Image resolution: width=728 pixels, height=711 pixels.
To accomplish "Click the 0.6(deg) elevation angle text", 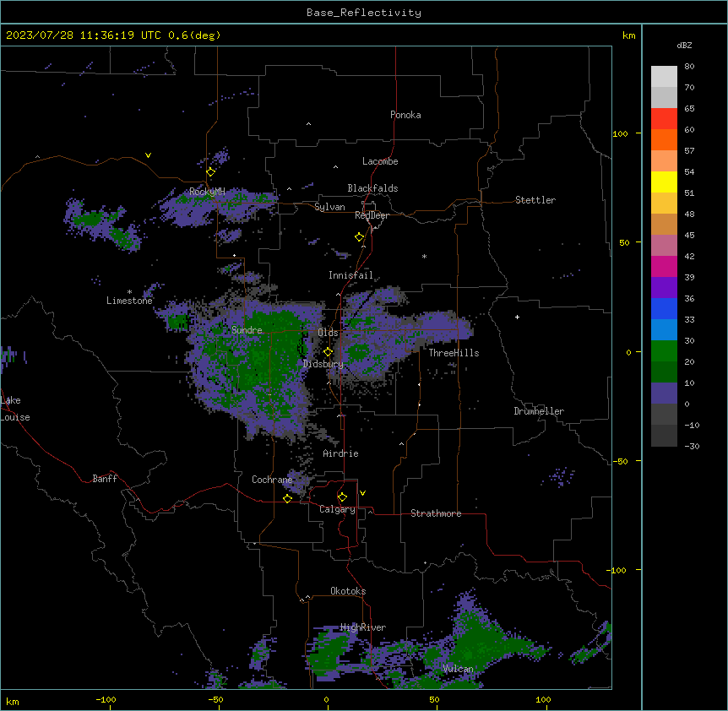I will click(x=194, y=35).
